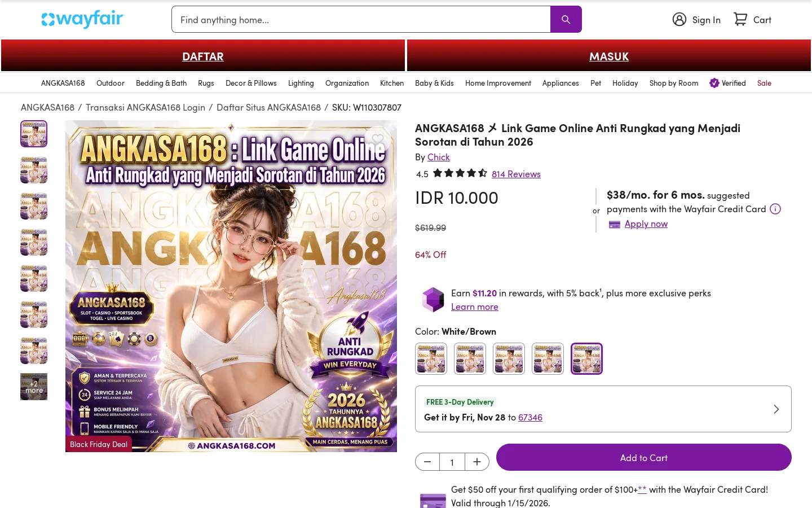The height and width of the screenshot is (508, 812).
Task: Click the DAFTAR banner button
Action: tap(203, 56)
